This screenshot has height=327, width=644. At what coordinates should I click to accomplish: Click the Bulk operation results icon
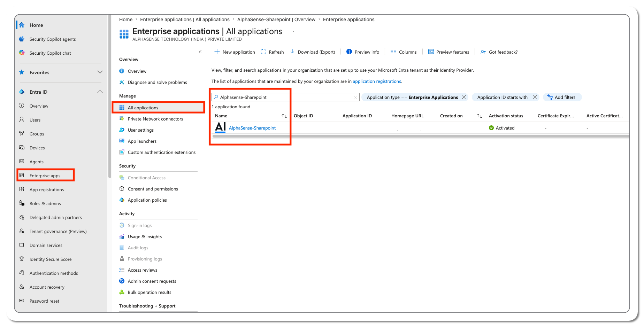[x=122, y=292]
